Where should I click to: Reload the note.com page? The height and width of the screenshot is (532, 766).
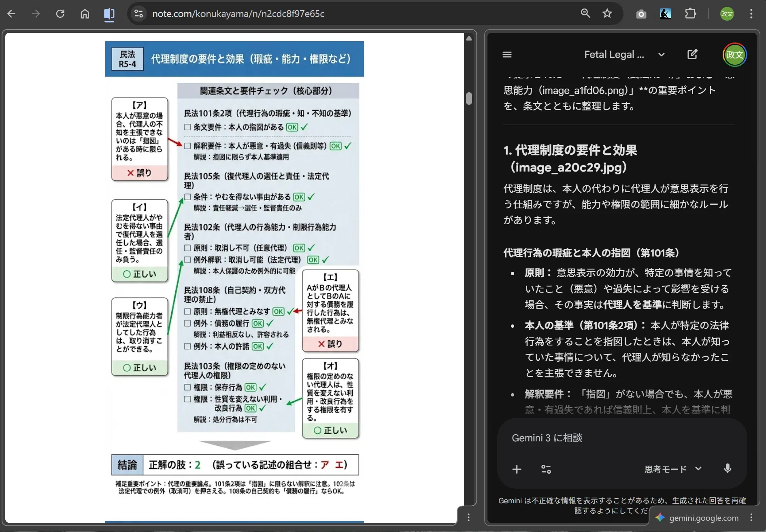[x=60, y=14]
